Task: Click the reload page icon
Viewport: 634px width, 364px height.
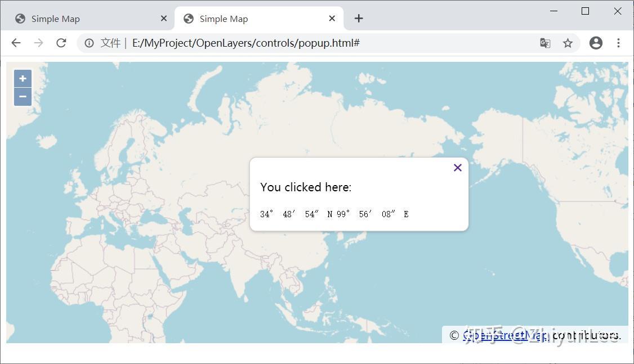Action: (61, 43)
